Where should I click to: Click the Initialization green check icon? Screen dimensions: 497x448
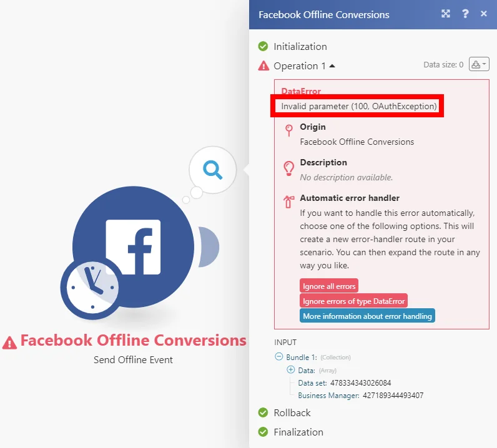(x=263, y=46)
